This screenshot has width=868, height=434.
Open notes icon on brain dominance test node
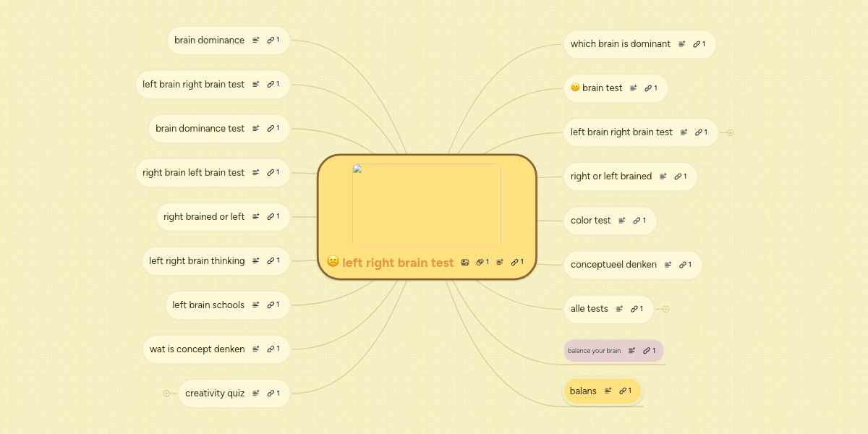click(256, 129)
